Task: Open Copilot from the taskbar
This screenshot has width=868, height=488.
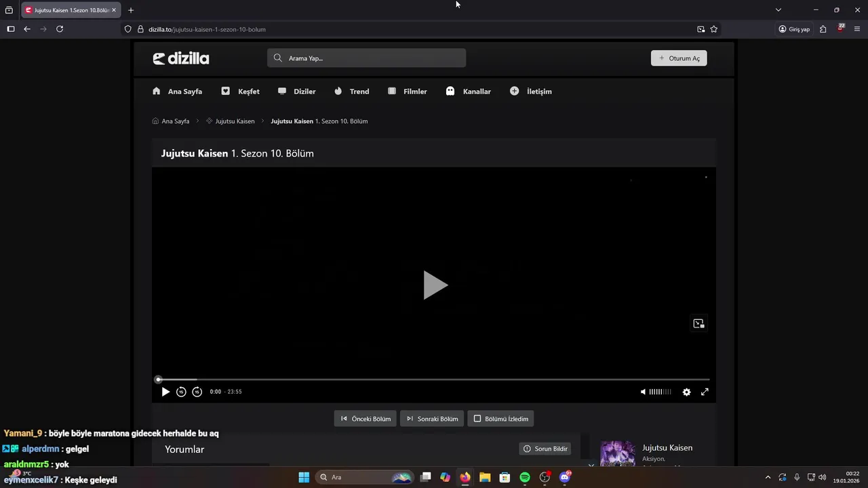Action: tap(445, 477)
